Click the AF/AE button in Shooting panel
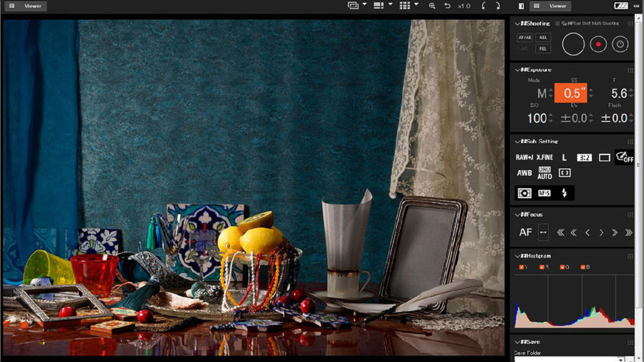Viewport: 644px width, 362px height. tap(525, 37)
